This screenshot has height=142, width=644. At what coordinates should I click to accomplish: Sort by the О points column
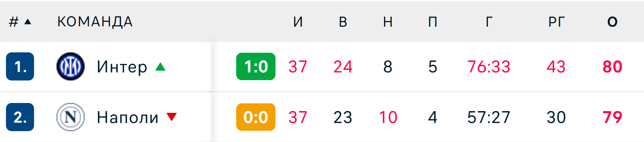pos(612,22)
